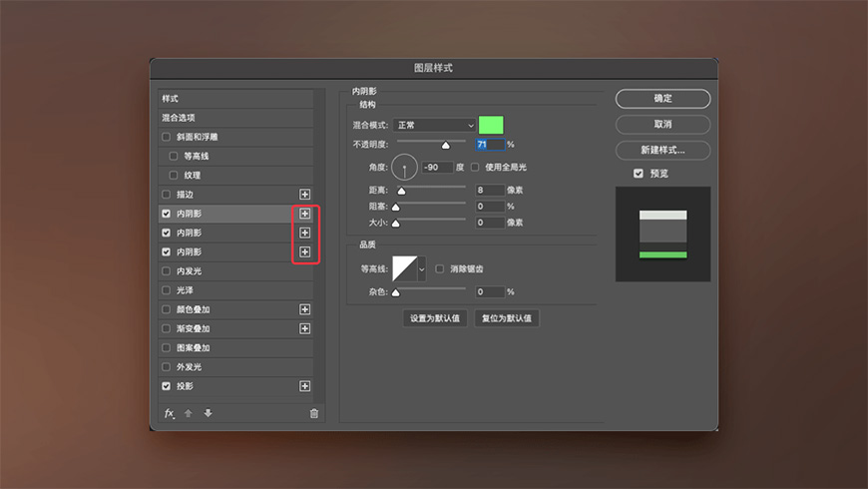Click 设置为默认值 button
The height and width of the screenshot is (489, 868).
point(435,318)
